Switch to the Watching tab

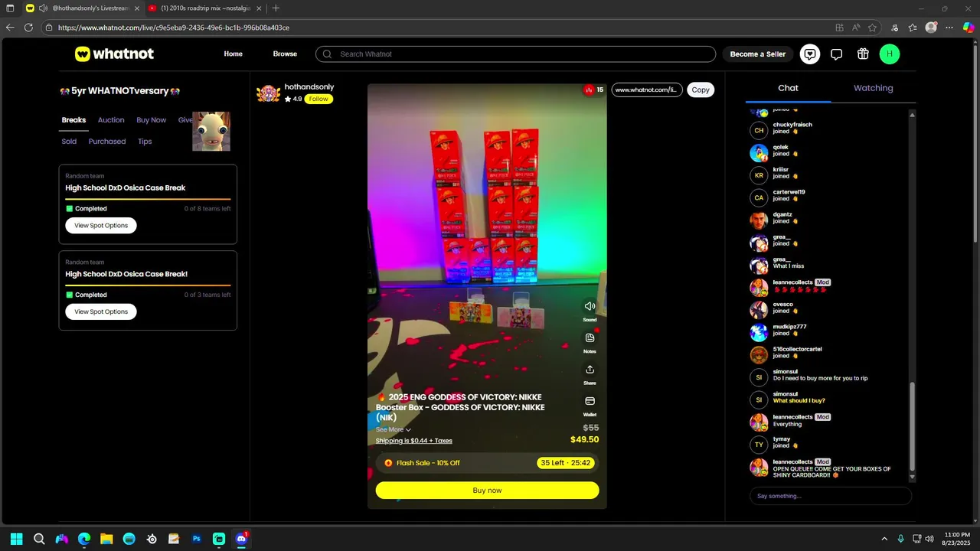[x=874, y=88]
